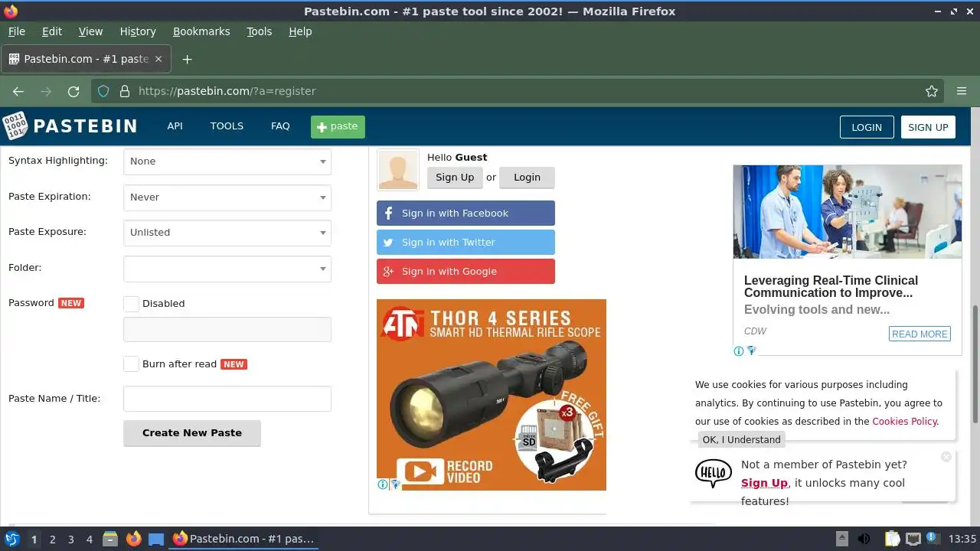Click the network tray icon
The width and height of the screenshot is (980, 551).
(913, 539)
